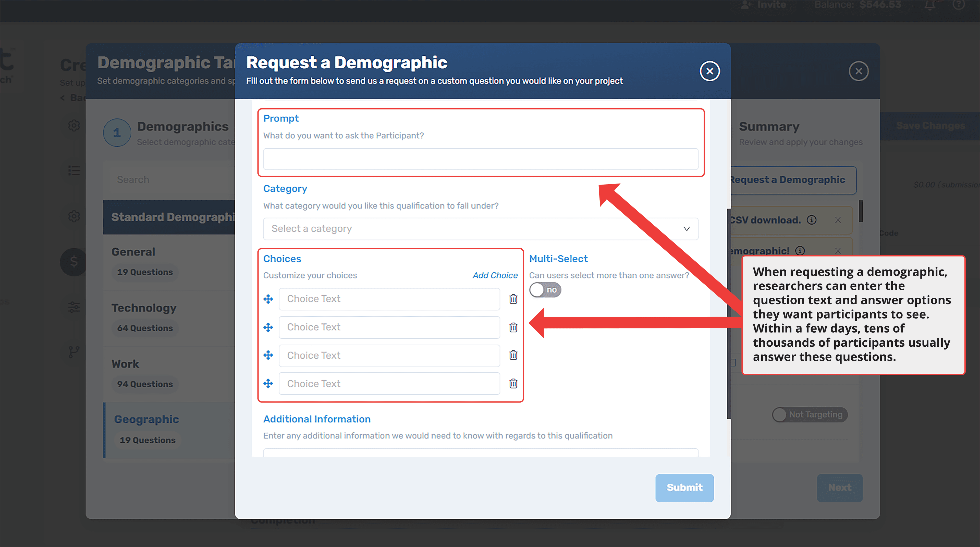Click the first Choice Text field
The image size is (980, 547).
point(389,299)
